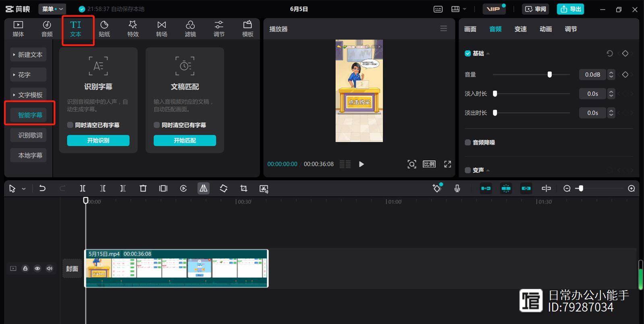The height and width of the screenshot is (324, 644).
Task: Expand 花字 category
Action: [28, 75]
